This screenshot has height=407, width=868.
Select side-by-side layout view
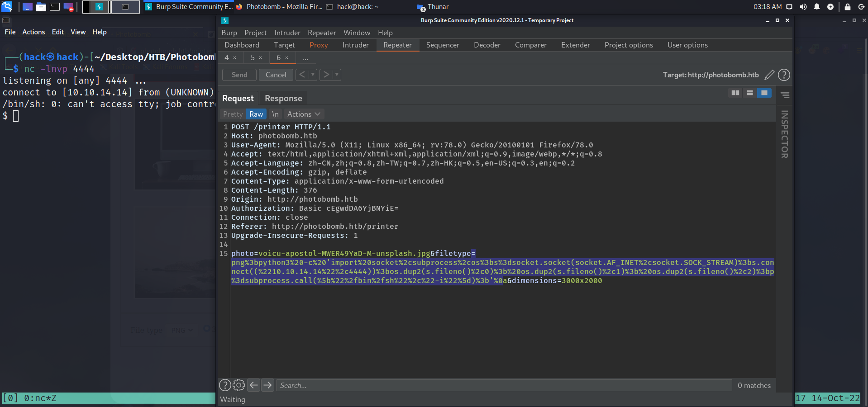(735, 93)
